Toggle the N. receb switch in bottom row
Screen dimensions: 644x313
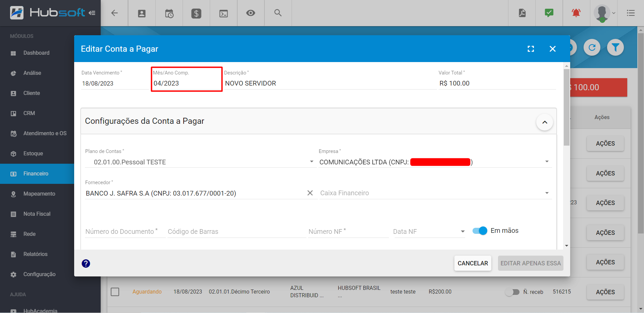point(512,292)
